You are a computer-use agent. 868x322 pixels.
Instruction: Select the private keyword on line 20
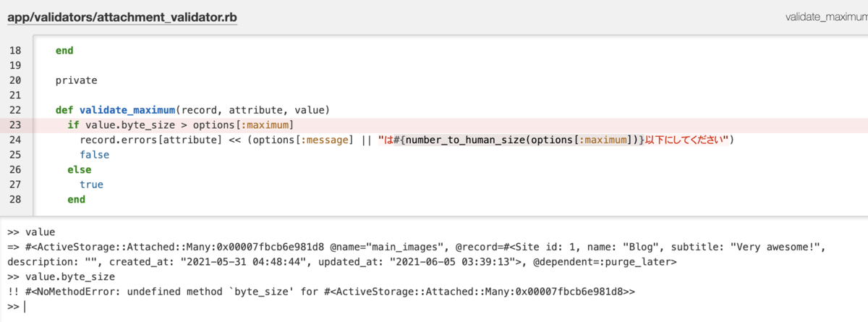[76, 80]
